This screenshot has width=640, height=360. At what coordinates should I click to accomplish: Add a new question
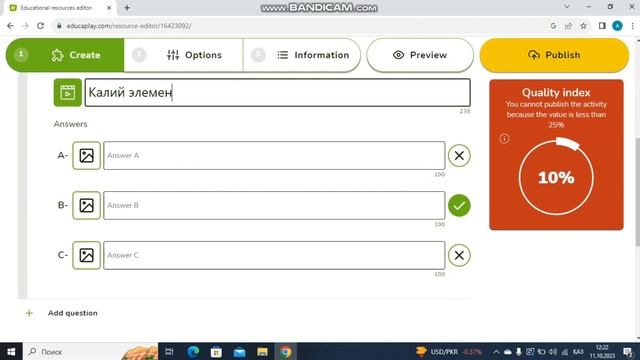tap(62, 313)
